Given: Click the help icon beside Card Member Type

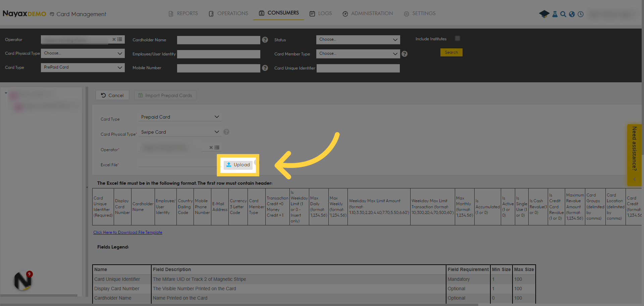Looking at the screenshot, I should (405, 54).
